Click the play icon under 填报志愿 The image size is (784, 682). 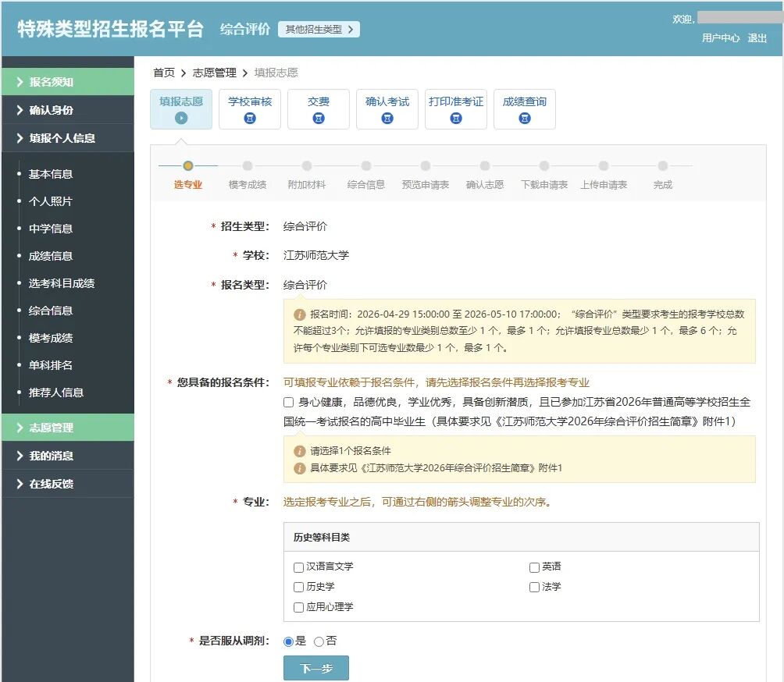pos(181,119)
